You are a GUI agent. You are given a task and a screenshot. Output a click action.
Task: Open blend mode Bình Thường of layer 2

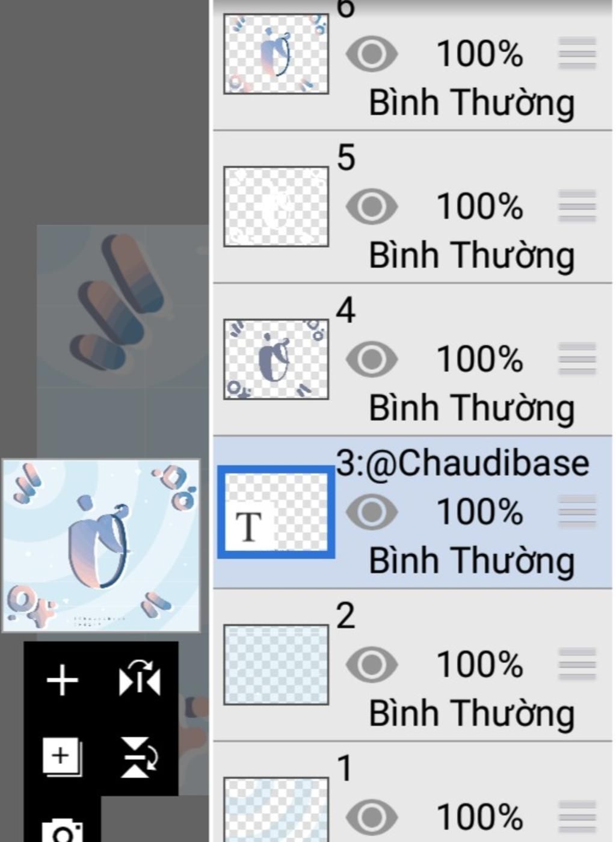(472, 713)
